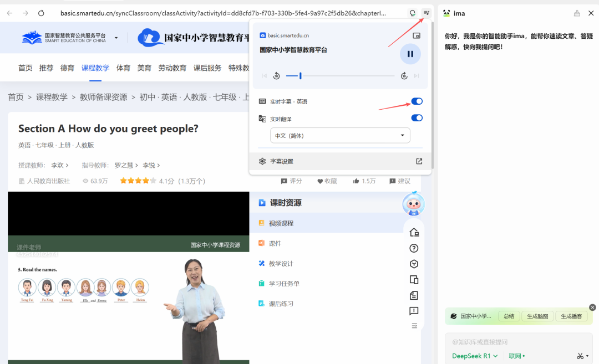Screen dimensions: 599x364
Task: Open the help question-mark icon on the sidebar
Action: coord(414,248)
